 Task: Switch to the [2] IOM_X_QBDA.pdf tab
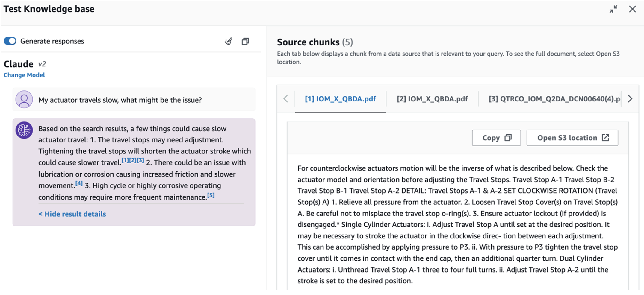pos(432,99)
